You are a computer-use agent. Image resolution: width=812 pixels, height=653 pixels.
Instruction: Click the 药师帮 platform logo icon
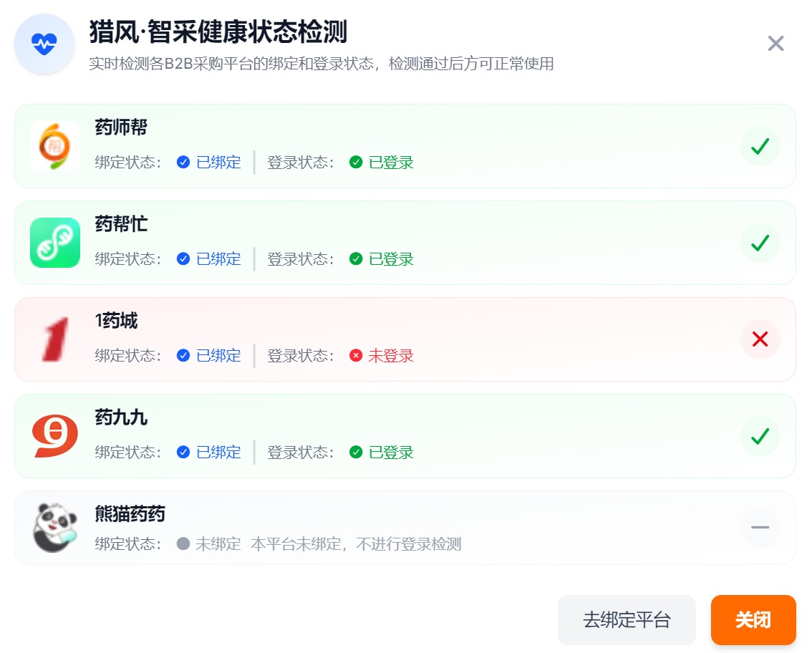click(55, 146)
